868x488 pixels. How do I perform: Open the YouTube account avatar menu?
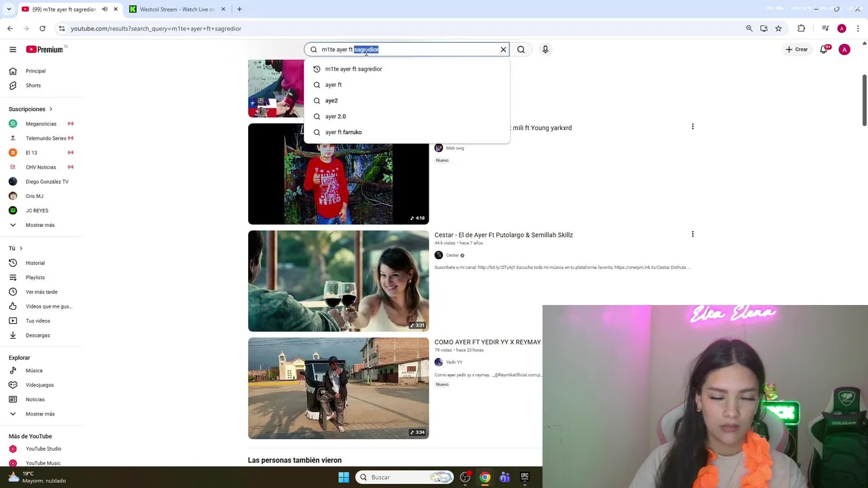(844, 49)
